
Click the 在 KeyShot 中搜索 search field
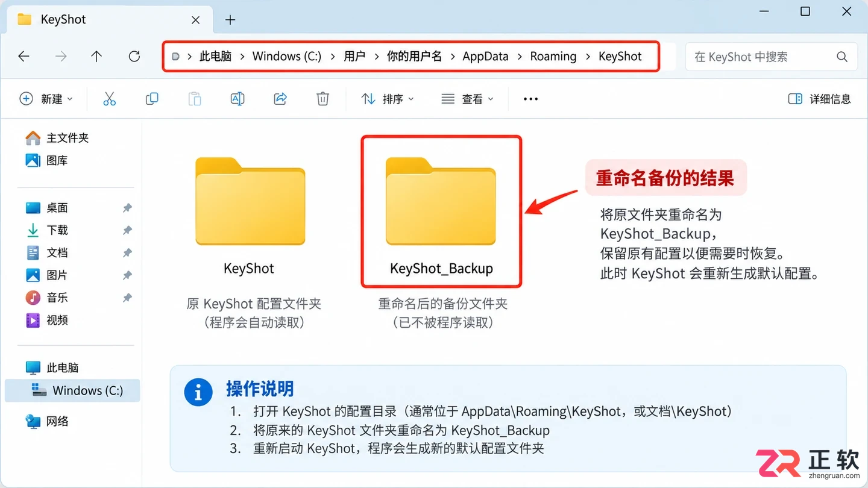[x=772, y=57]
